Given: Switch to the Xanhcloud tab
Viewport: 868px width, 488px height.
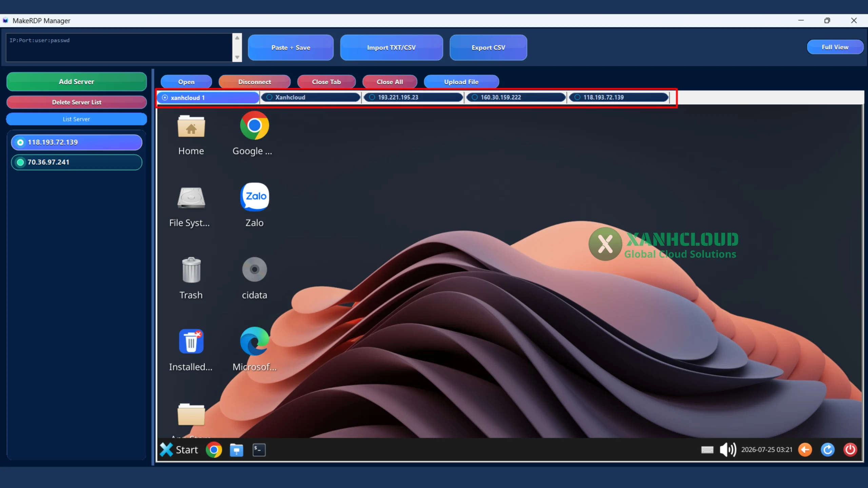Looking at the screenshot, I should tap(311, 97).
